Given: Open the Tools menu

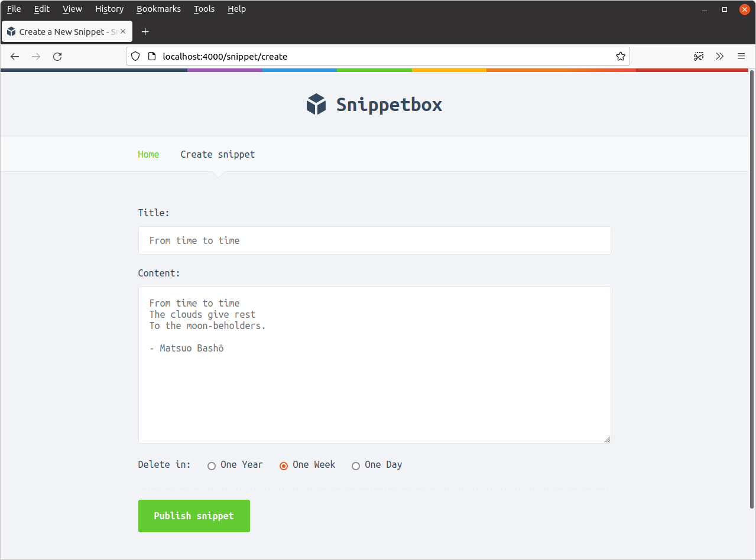Looking at the screenshot, I should click(x=204, y=9).
